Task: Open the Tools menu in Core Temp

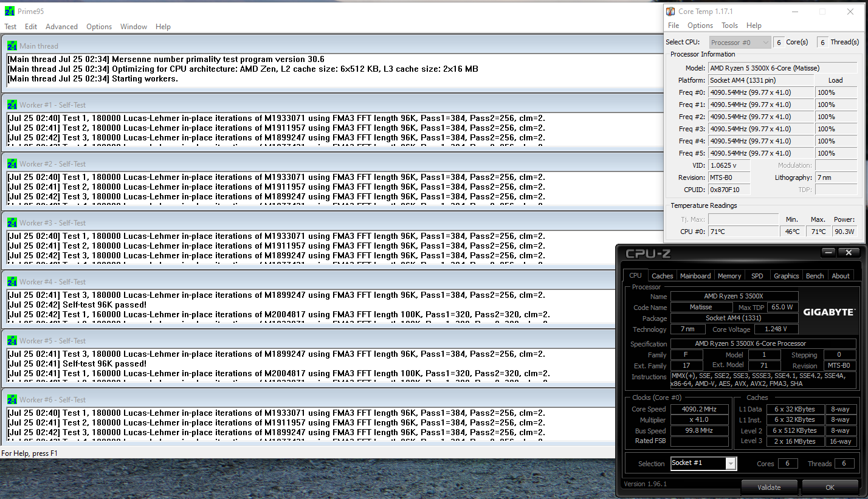Action: click(x=729, y=26)
